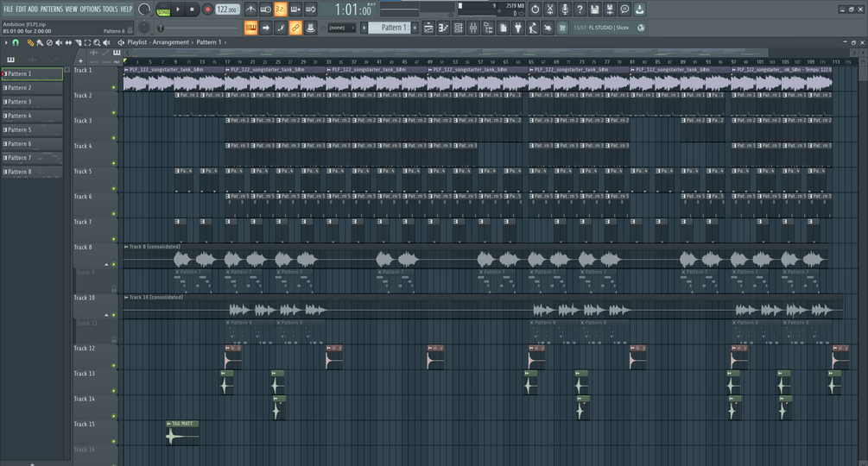Open playlist options arrow menu

click(6, 42)
